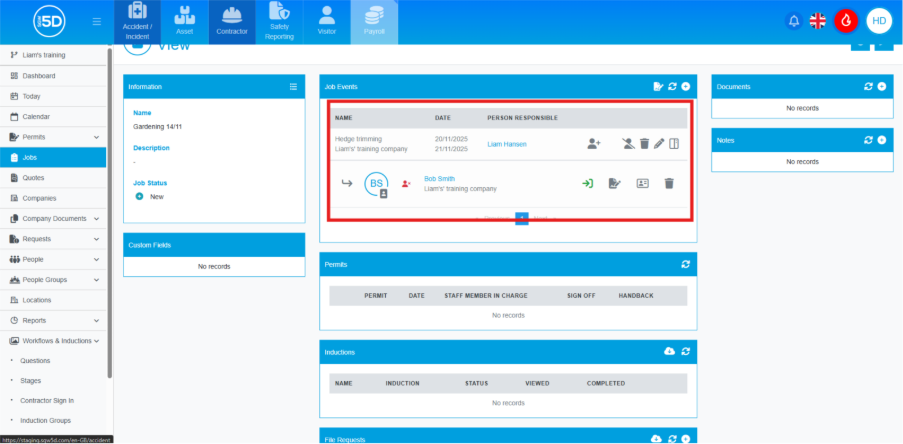Open the UK flag language selector
The height and width of the screenshot is (444, 903).
coord(818,21)
